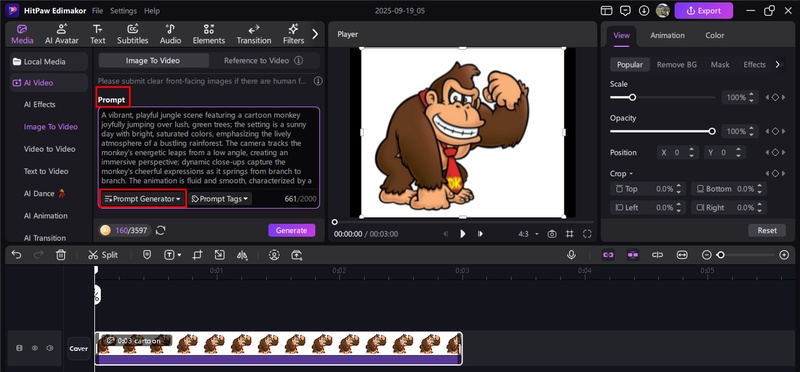Open the Subtitles tool

click(133, 34)
